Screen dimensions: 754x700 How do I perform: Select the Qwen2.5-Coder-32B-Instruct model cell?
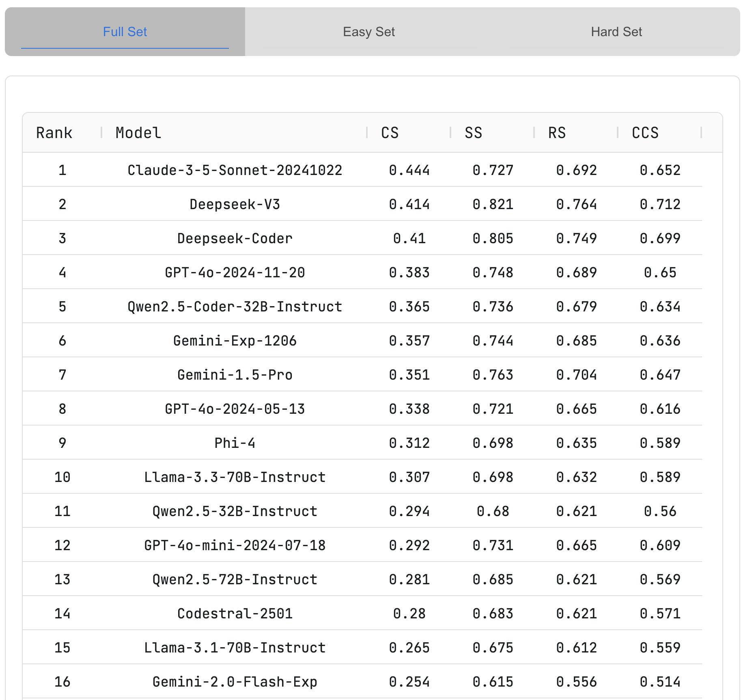pos(235,307)
